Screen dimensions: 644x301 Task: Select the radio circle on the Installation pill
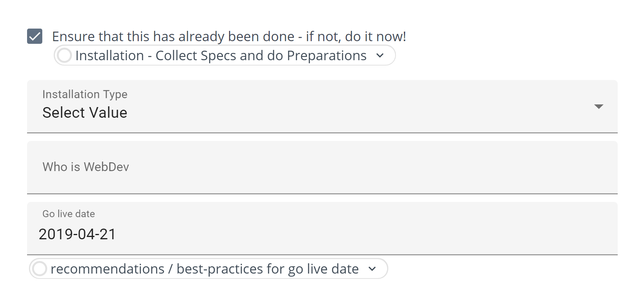[64, 55]
